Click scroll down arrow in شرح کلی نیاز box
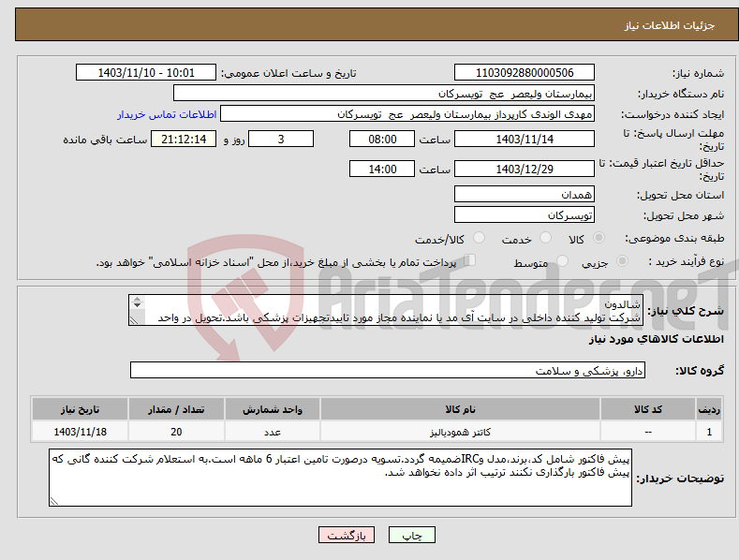The height and width of the screenshot is (560, 739). [137, 305]
